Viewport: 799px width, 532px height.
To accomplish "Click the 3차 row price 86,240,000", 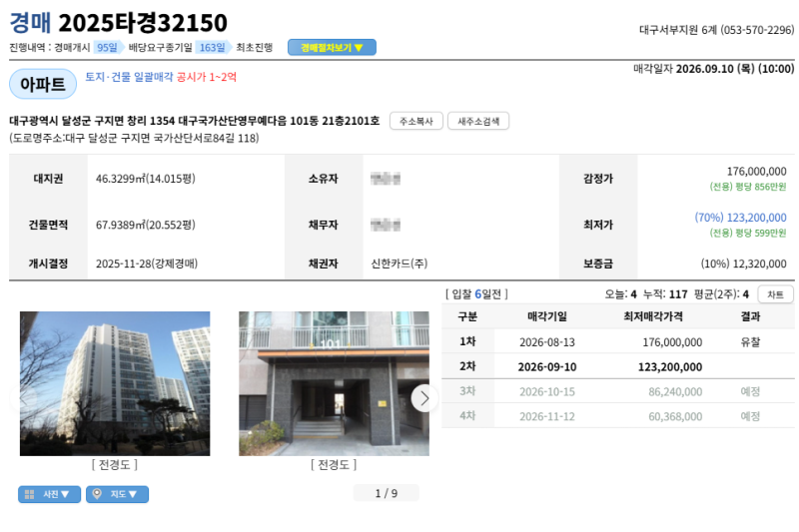I will [675, 391].
